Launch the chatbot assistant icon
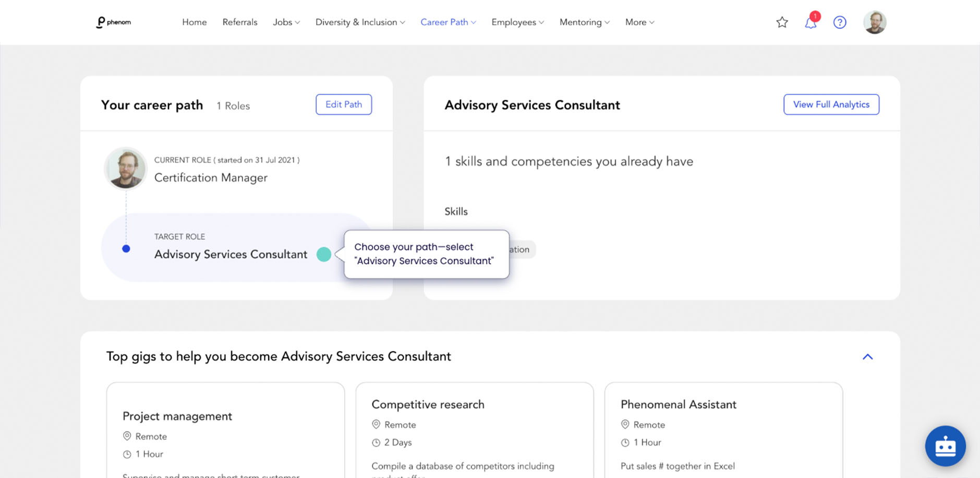Viewport: 980px width, 478px height. [x=945, y=446]
